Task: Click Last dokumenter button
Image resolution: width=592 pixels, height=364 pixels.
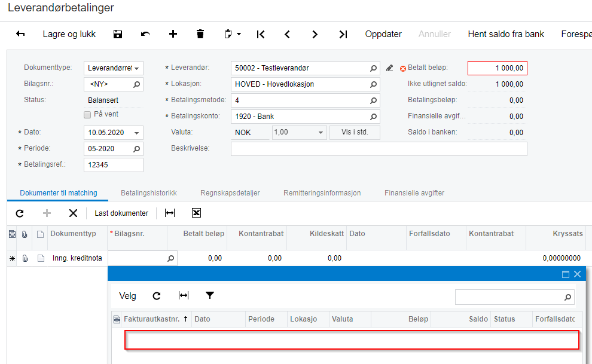Action: [121, 213]
